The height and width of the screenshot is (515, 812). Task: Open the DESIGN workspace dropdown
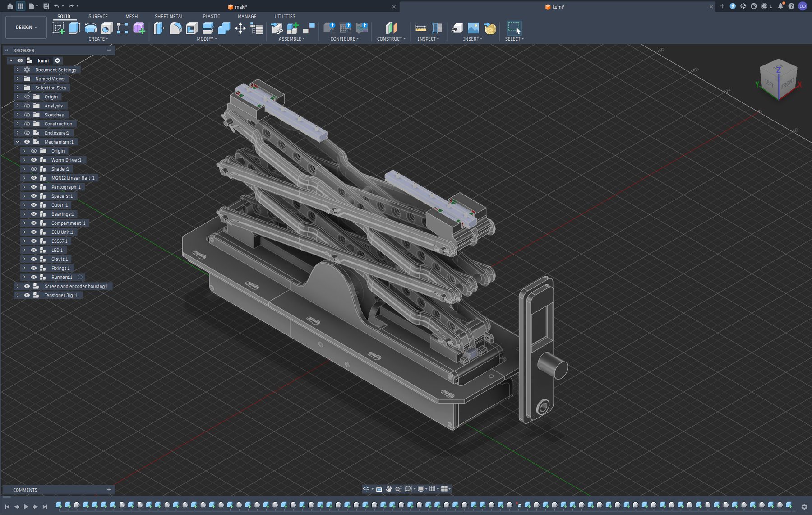(26, 27)
